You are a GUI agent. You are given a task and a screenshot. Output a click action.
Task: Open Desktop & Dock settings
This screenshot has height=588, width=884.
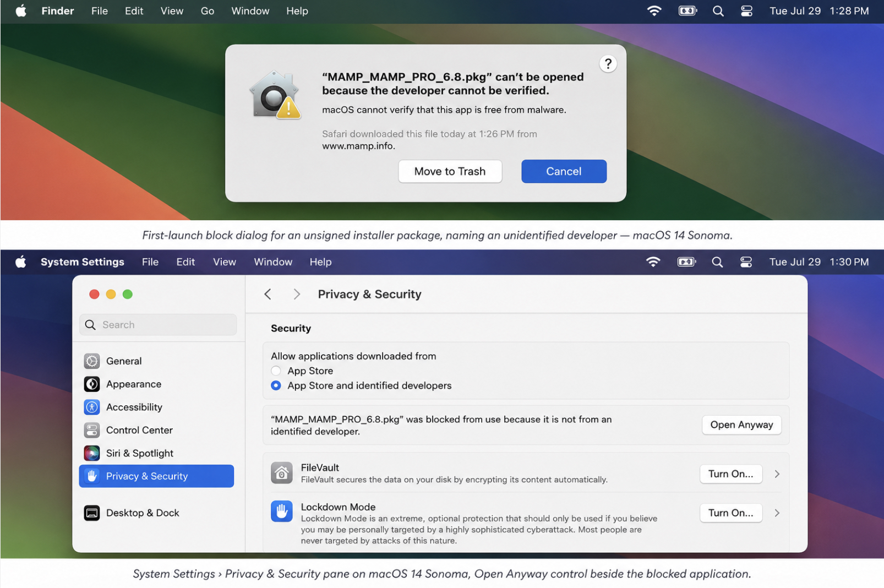click(156, 513)
